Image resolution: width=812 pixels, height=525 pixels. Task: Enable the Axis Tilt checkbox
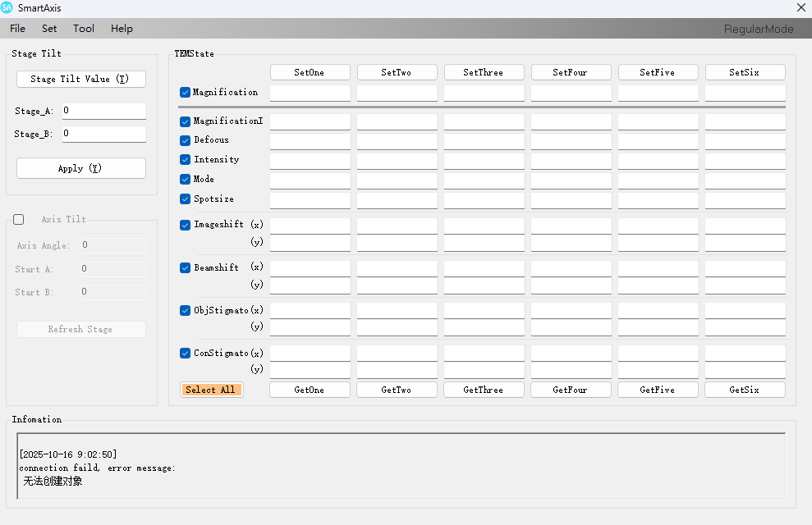(18, 219)
